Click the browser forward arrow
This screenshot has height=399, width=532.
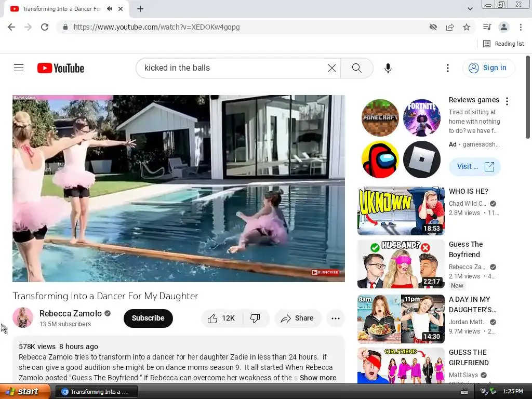(28, 27)
